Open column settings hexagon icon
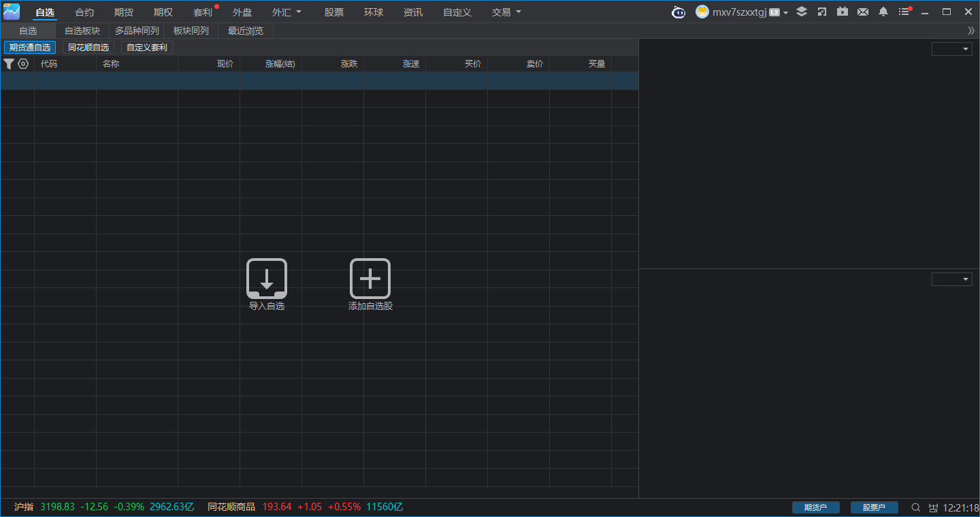 [23, 64]
